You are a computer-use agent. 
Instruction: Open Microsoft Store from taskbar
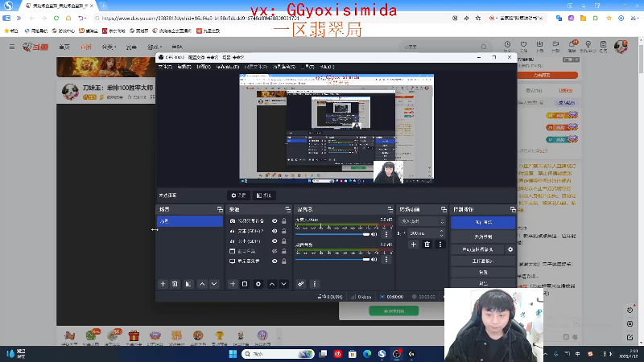pos(353,354)
